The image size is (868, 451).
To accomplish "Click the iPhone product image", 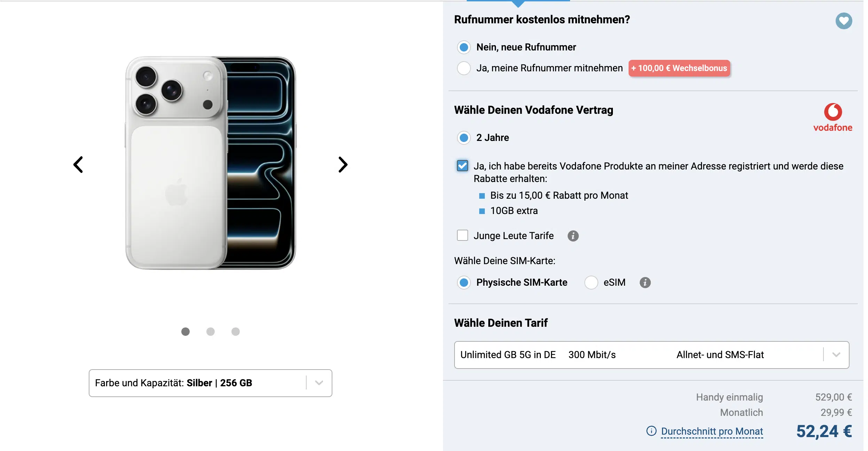I will (x=211, y=163).
